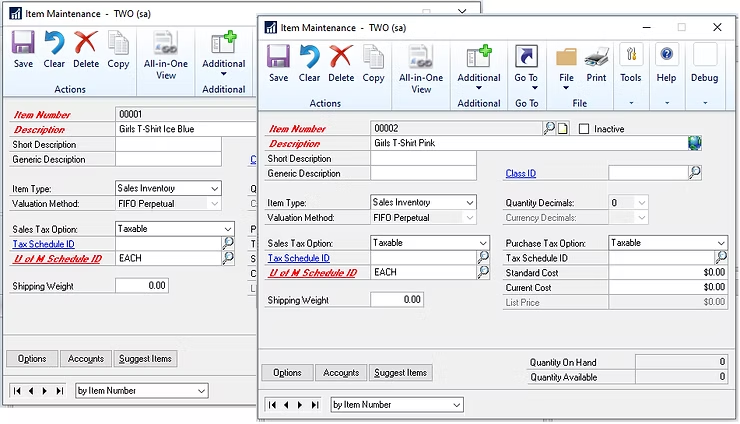This screenshot has height=424, width=740.
Task: Click Save icon in front window
Action: (x=278, y=62)
